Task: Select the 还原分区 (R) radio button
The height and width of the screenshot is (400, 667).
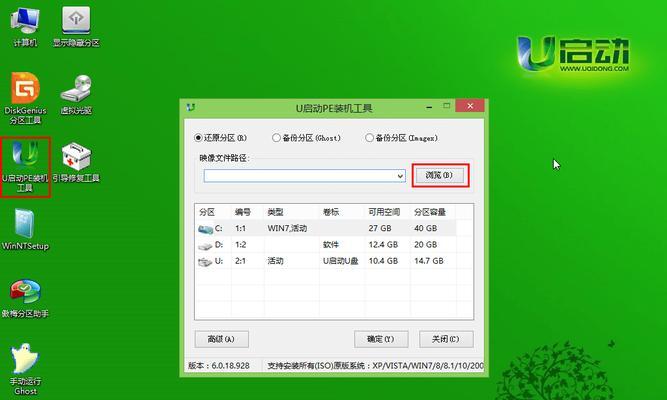Action: click(x=198, y=138)
